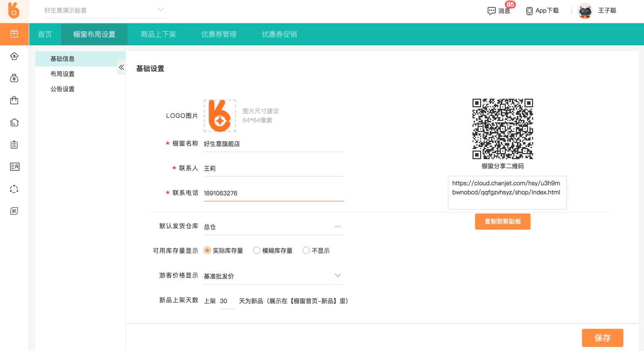The image size is (644, 351).
Task: Click the username 王子聪
Action: 607,11
